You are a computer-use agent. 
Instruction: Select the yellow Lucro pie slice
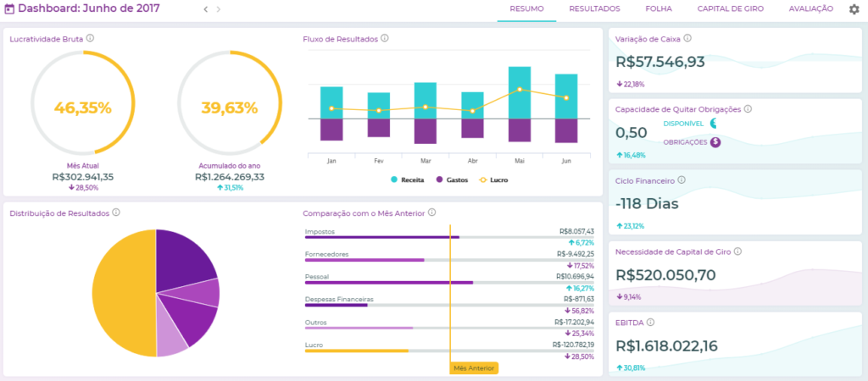point(123,292)
